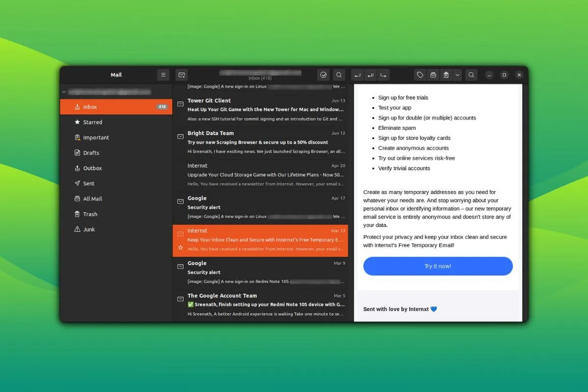The width and height of the screenshot is (588, 392).
Task: Open the Drafts folder
Action: coord(90,152)
